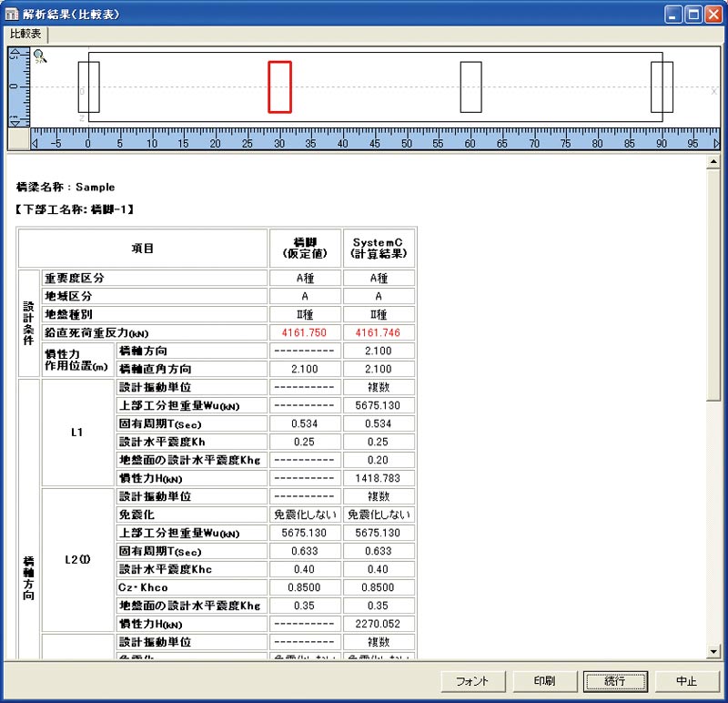Click the value 1418.783

pos(378,478)
